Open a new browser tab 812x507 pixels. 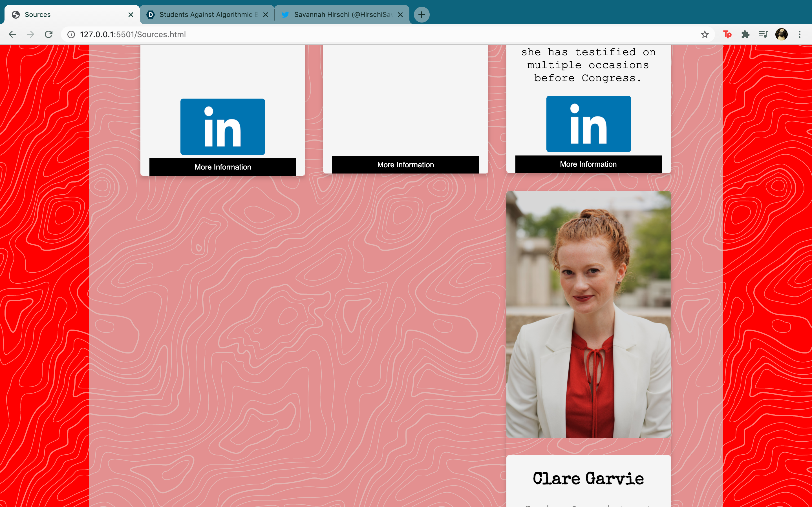[422, 14]
